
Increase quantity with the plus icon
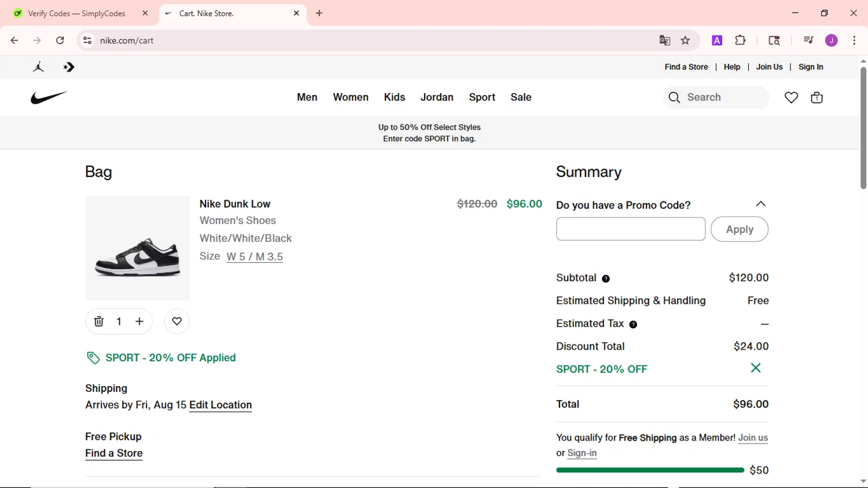(139, 321)
